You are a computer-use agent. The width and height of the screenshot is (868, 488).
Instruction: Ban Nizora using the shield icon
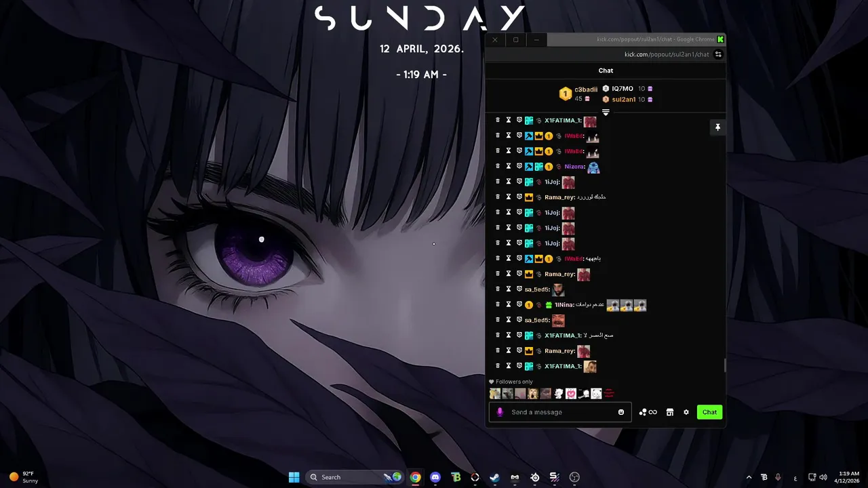(x=519, y=166)
